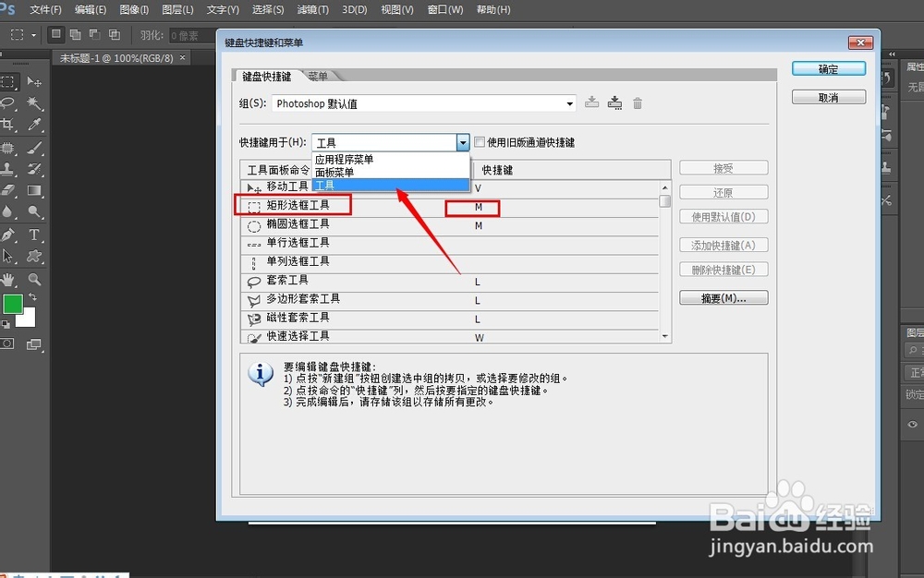
Task: Choose 面板菜单 from the open dropdown list
Action: [x=334, y=173]
